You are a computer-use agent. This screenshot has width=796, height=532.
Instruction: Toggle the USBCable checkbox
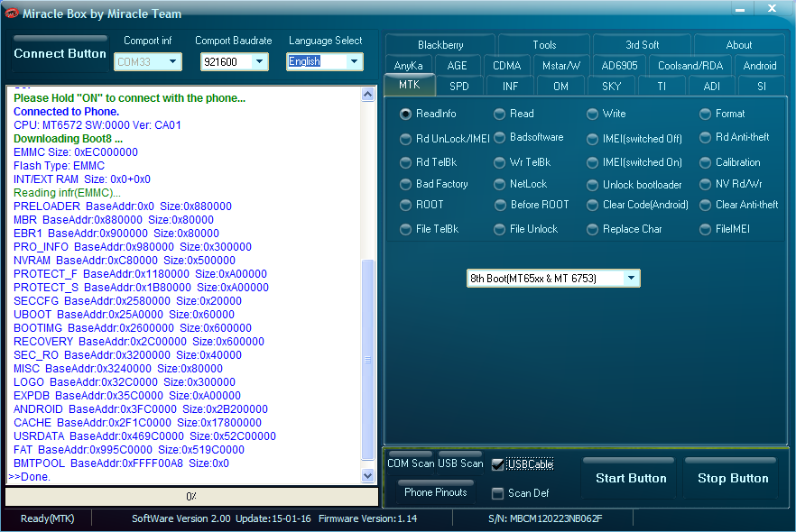click(497, 464)
